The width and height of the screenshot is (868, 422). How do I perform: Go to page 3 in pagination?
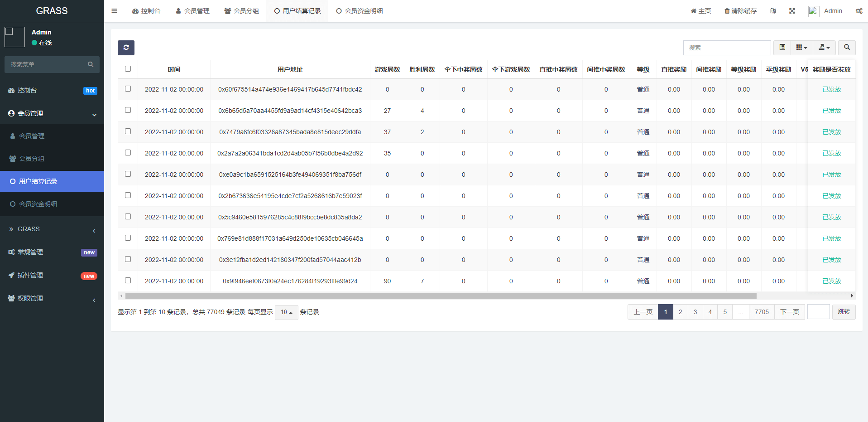coord(695,312)
